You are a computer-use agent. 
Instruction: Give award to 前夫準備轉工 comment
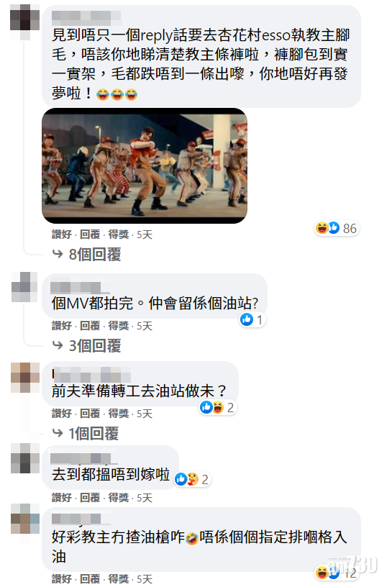tap(118, 414)
